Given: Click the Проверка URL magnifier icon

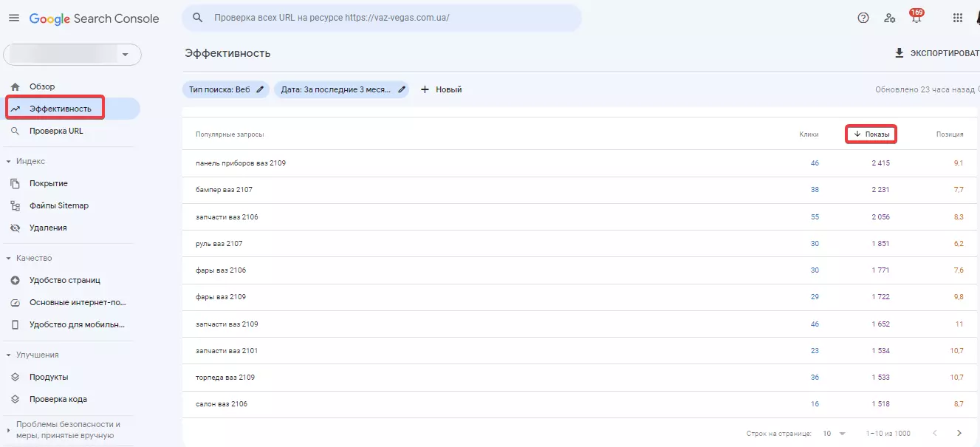Looking at the screenshot, I should coord(15,131).
